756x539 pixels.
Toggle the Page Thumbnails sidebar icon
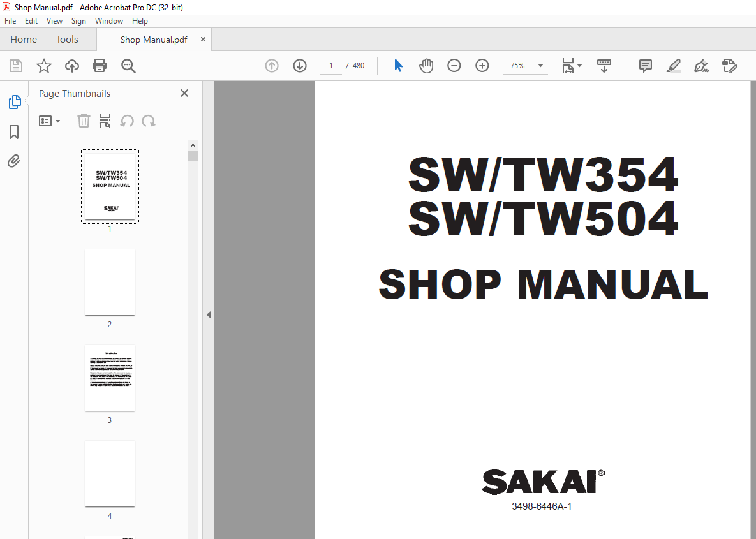click(15, 101)
